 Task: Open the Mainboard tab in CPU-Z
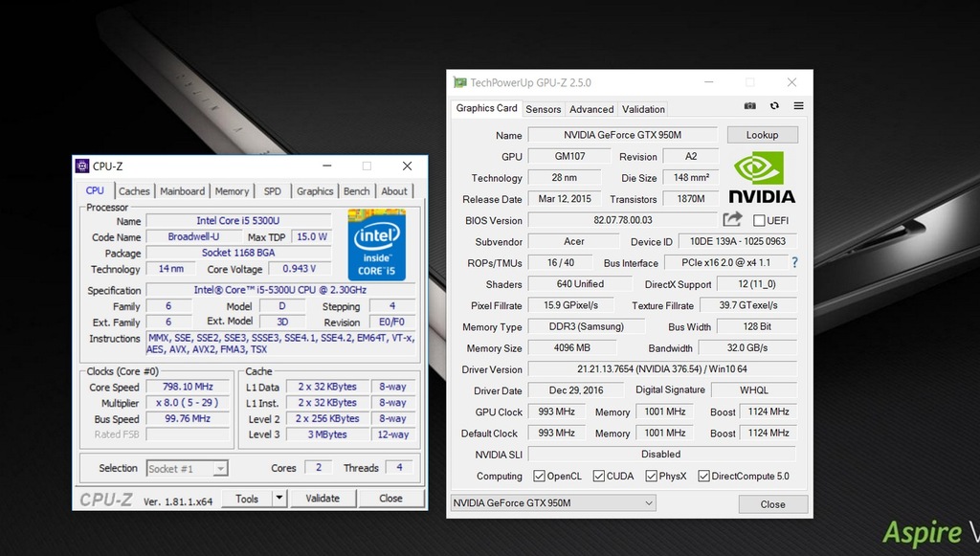coord(182,191)
